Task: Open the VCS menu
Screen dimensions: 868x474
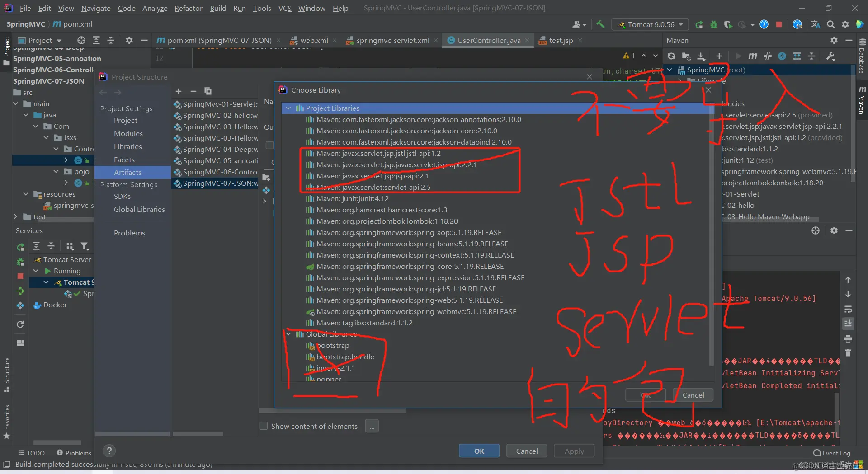Action: [x=285, y=8]
